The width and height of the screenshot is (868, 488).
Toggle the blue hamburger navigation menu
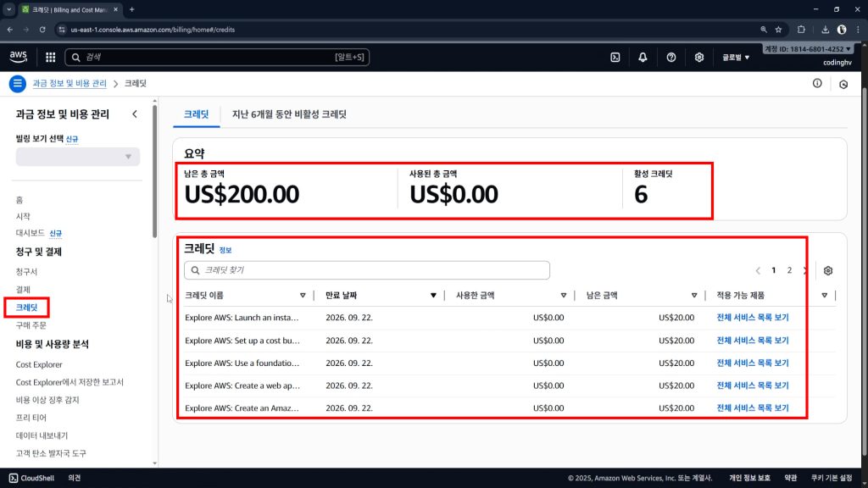click(x=17, y=84)
